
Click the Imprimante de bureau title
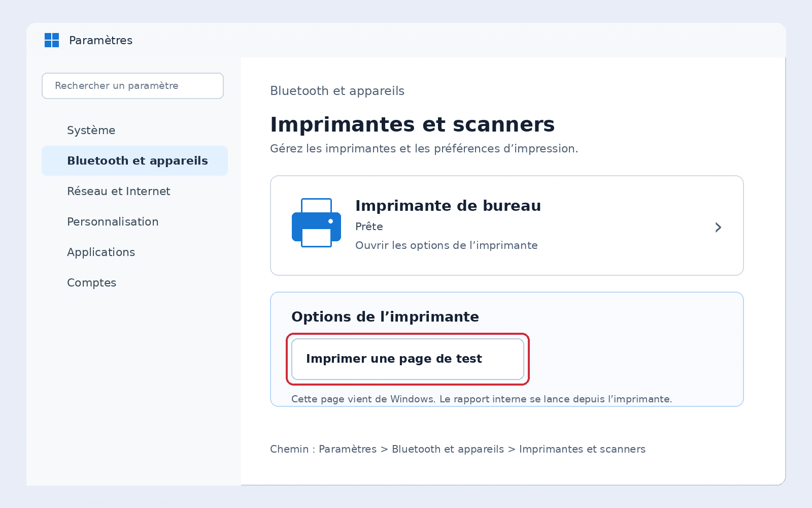coord(448,206)
